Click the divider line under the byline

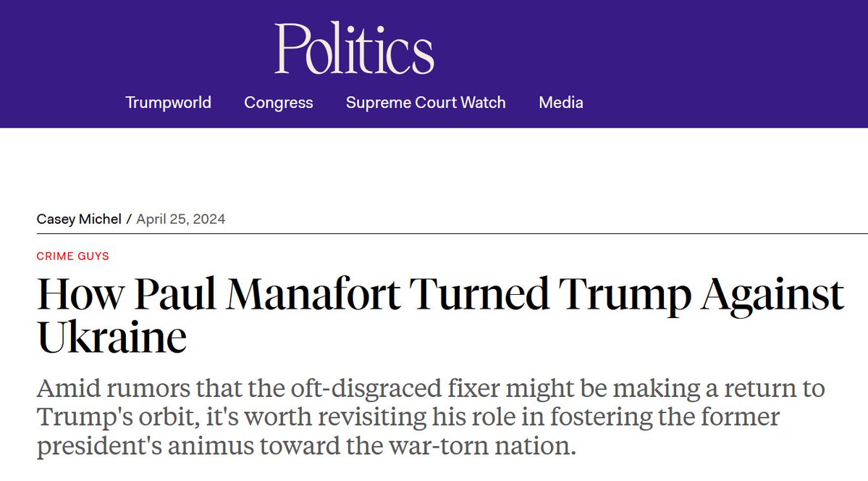click(452, 234)
